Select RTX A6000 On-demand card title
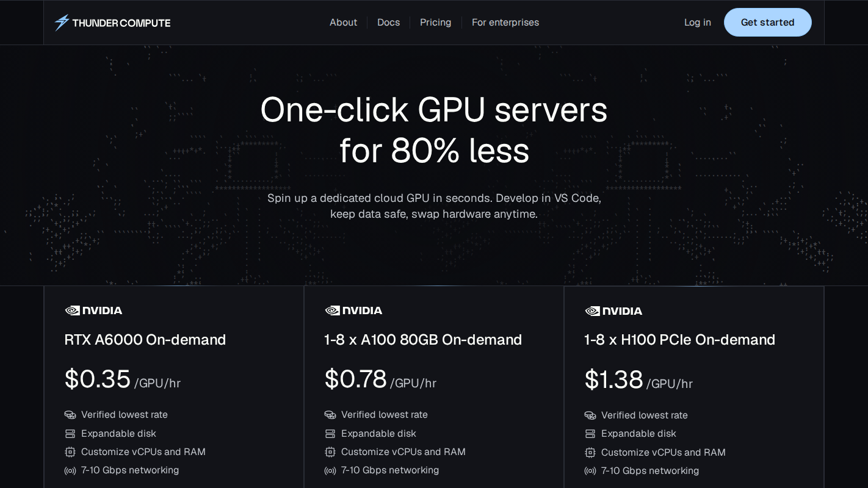 click(x=145, y=340)
